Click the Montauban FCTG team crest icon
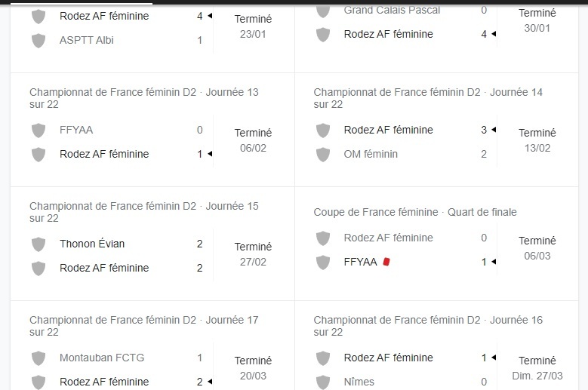The width and height of the screenshot is (588, 390). (38, 358)
